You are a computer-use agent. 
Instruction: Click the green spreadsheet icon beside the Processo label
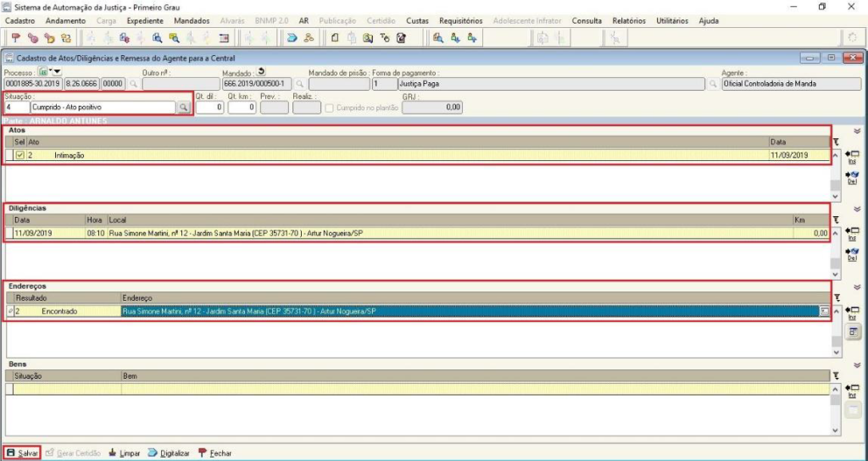click(42, 72)
